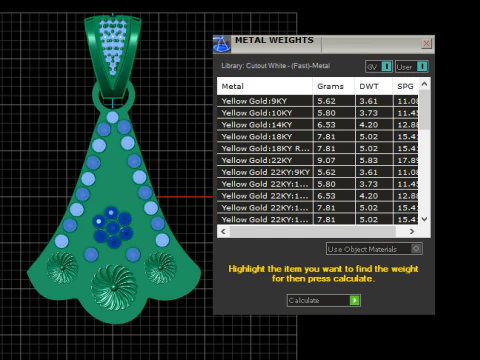Close the Metal Weights dialog

[x=426, y=43]
